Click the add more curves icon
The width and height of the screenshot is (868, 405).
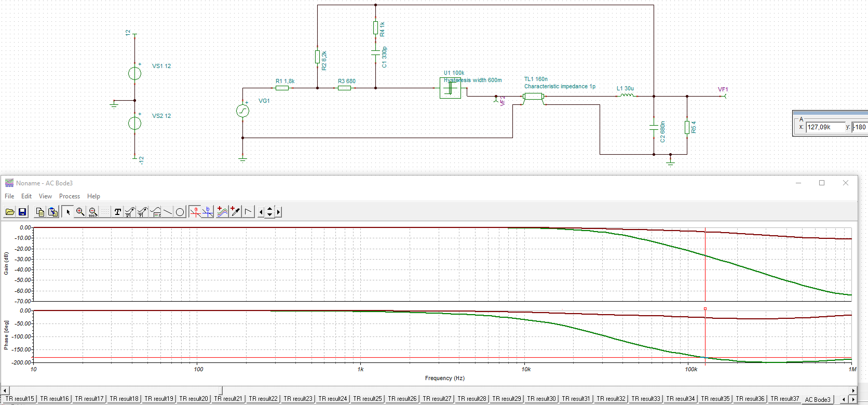coord(223,212)
